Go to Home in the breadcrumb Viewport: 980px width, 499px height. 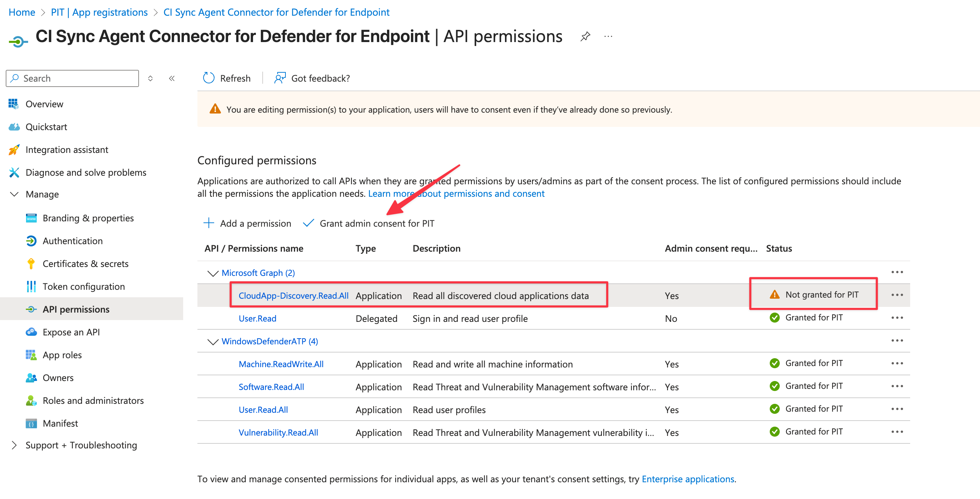tap(22, 12)
